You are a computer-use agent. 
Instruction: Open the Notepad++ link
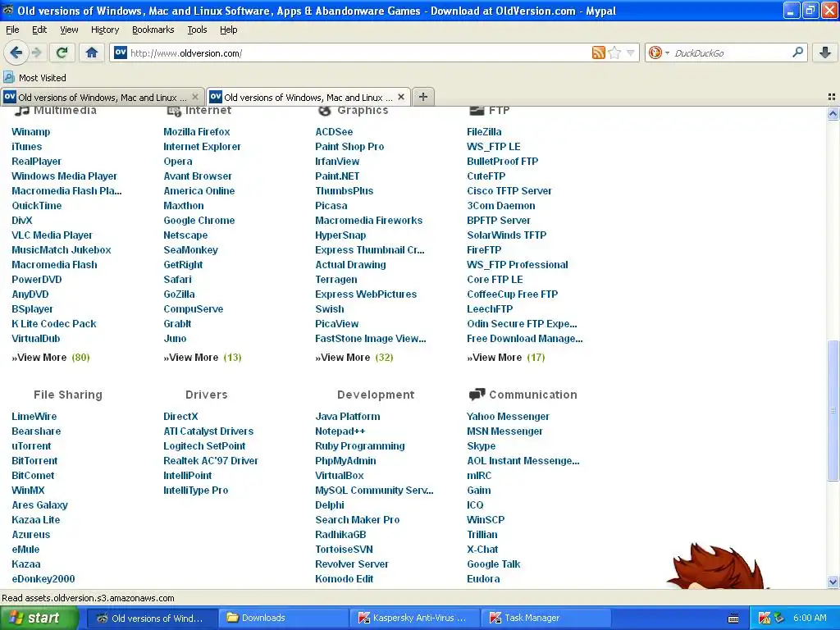[340, 431]
